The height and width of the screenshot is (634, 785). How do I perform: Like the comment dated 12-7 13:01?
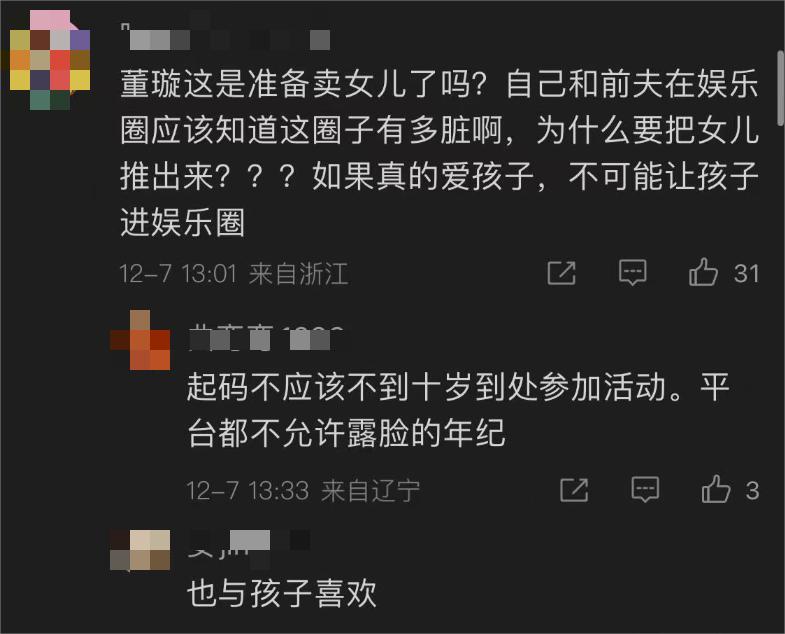703,272
